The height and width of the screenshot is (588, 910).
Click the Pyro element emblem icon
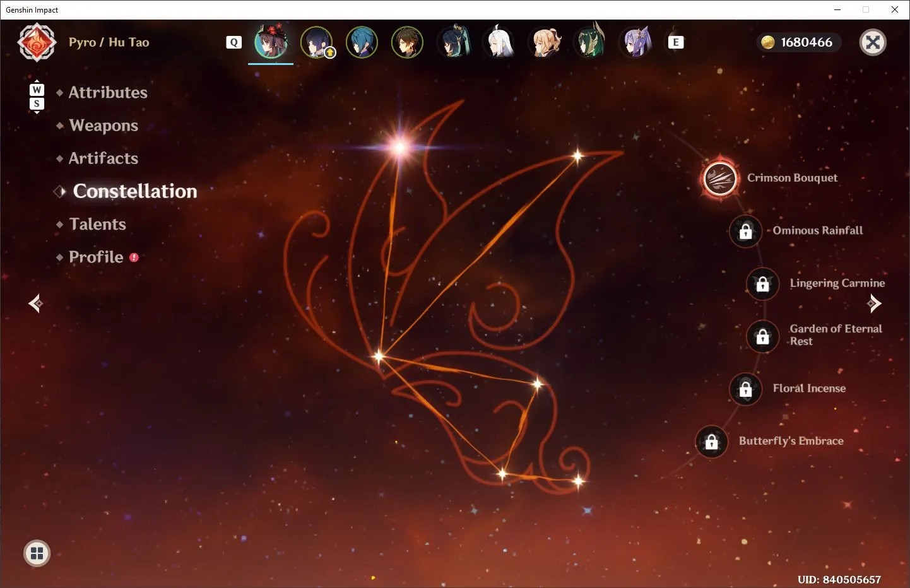coord(37,42)
